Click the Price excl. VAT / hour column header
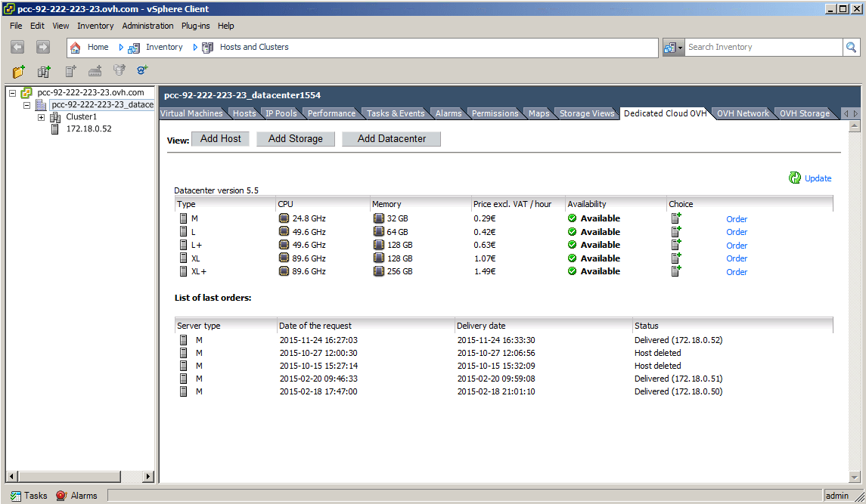866x504 pixels. [x=518, y=204]
